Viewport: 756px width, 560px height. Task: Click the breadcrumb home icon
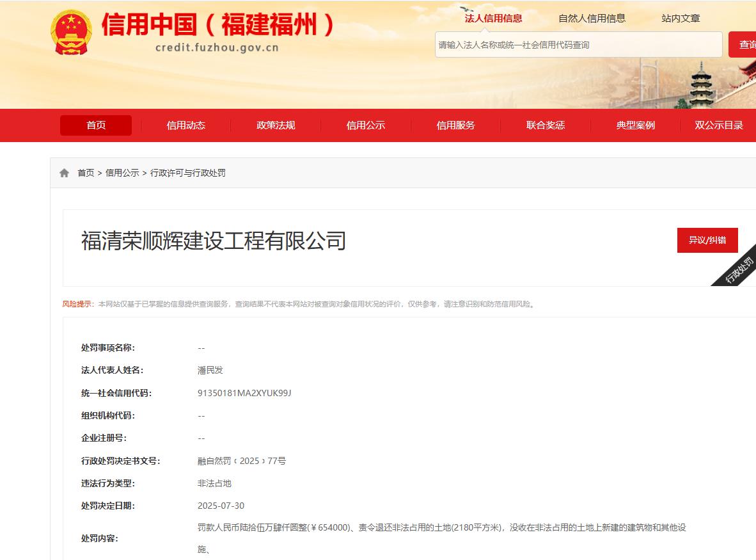pos(64,173)
